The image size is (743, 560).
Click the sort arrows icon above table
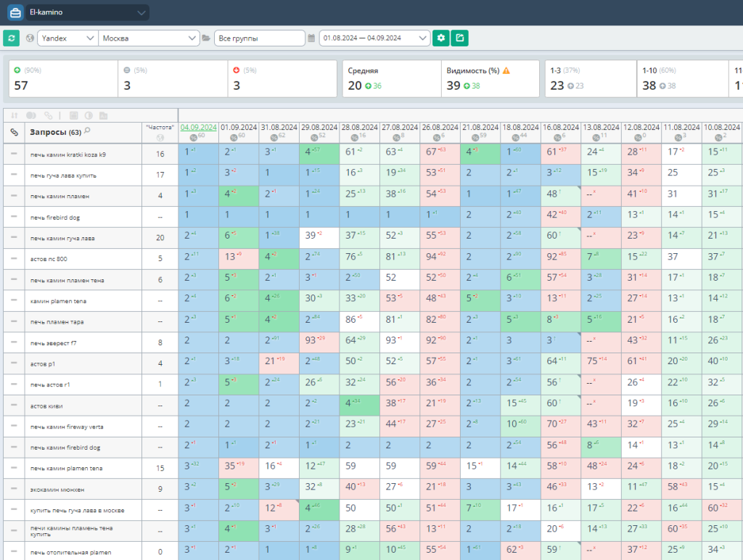[14, 115]
